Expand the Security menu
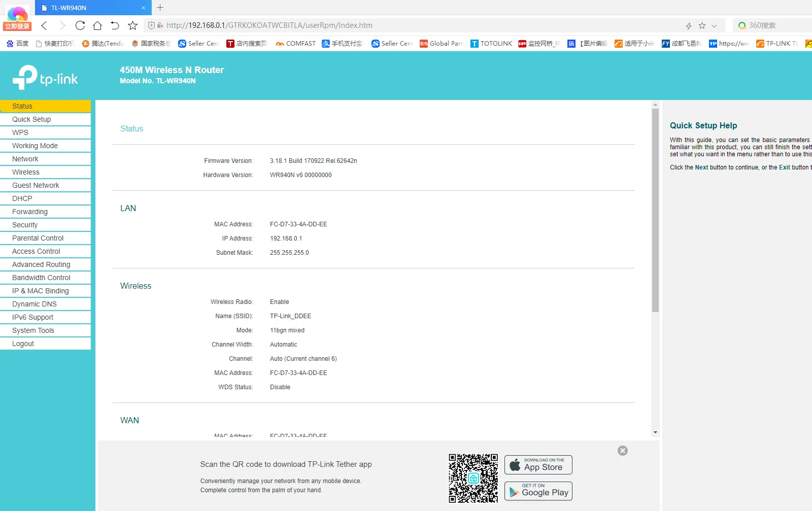The height and width of the screenshot is (511, 812). tap(45, 225)
